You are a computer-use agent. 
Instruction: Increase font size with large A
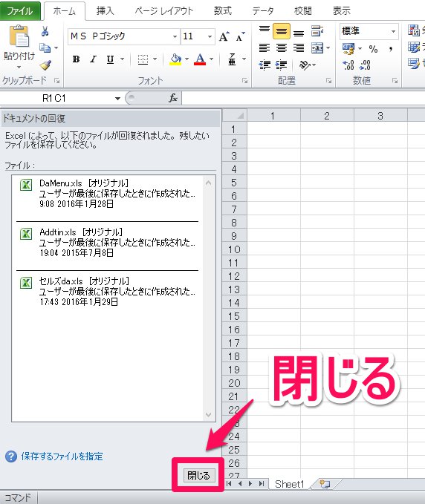[x=224, y=36]
